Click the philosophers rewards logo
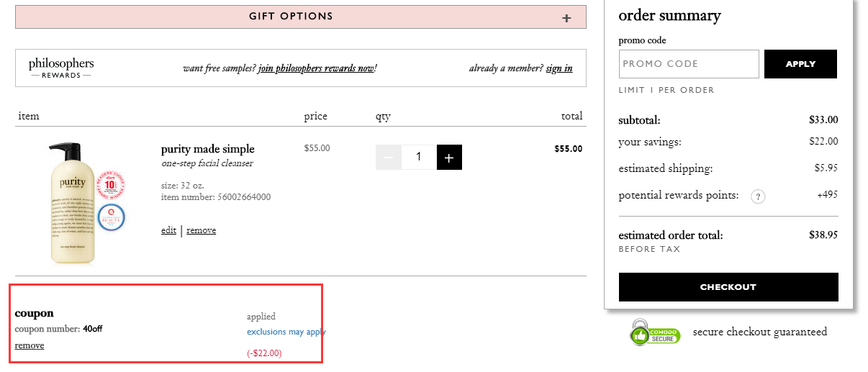The image size is (868, 372). tap(61, 68)
